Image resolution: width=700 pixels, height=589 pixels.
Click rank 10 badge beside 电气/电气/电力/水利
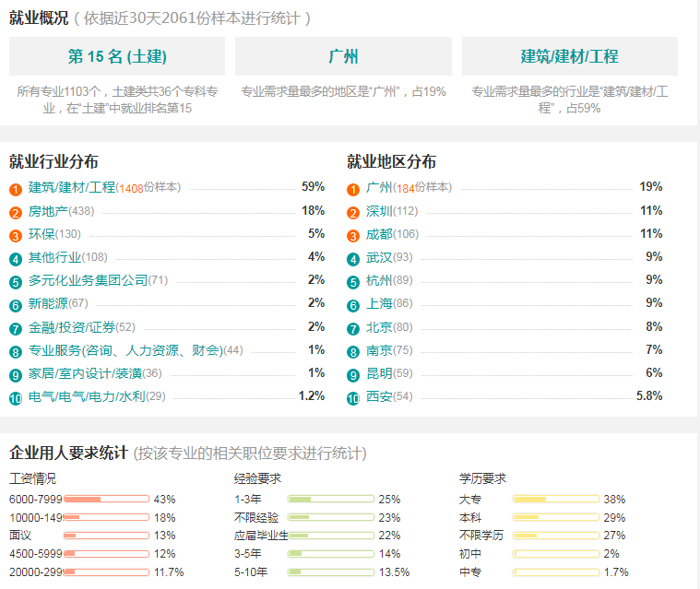(16, 398)
